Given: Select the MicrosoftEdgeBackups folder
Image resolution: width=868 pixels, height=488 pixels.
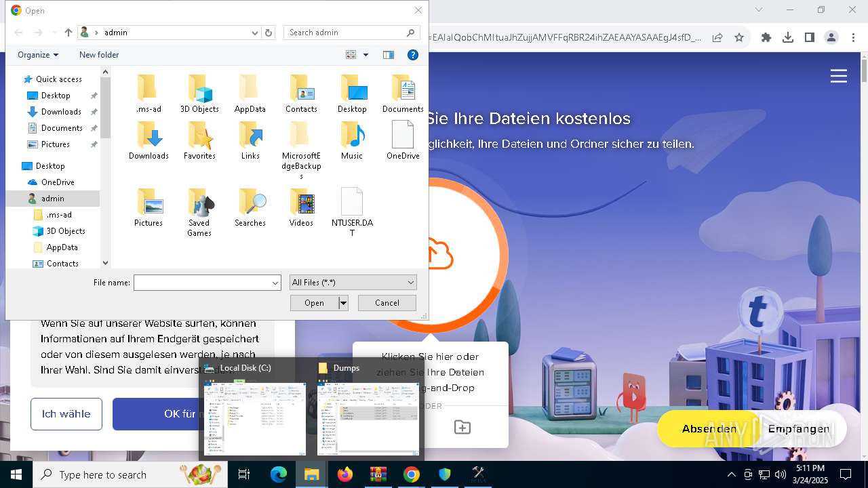Looking at the screenshot, I should [x=301, y=150].
